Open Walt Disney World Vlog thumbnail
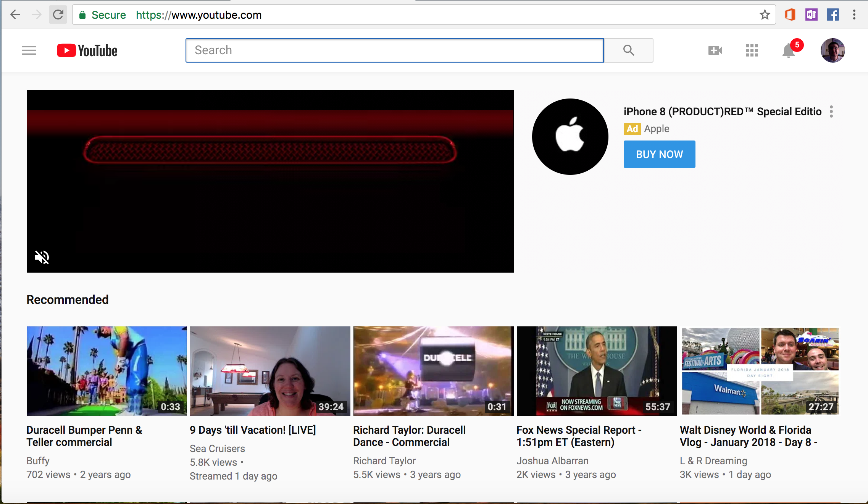868x504 pixels. point(760,371)
